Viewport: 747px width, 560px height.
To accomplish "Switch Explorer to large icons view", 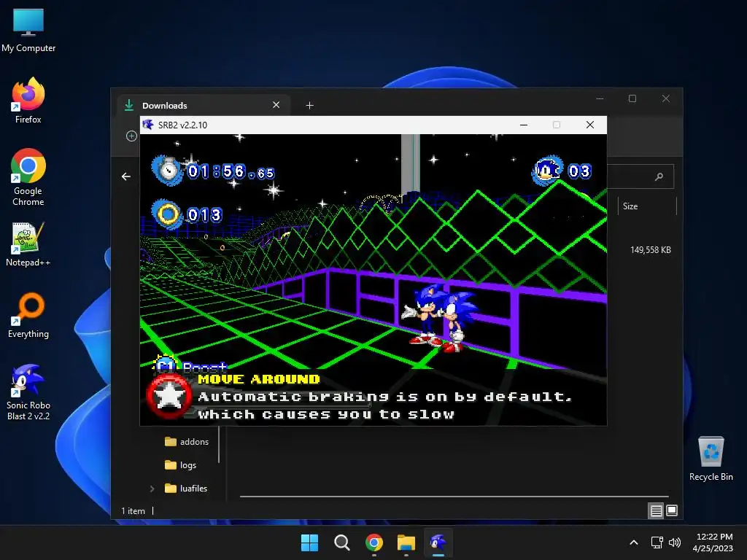I will (672, 510).
